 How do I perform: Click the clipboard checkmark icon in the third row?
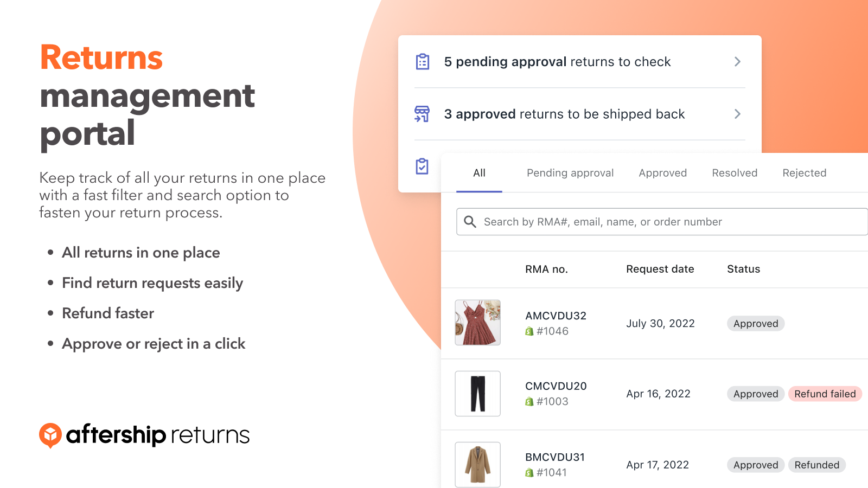(422, 166)
